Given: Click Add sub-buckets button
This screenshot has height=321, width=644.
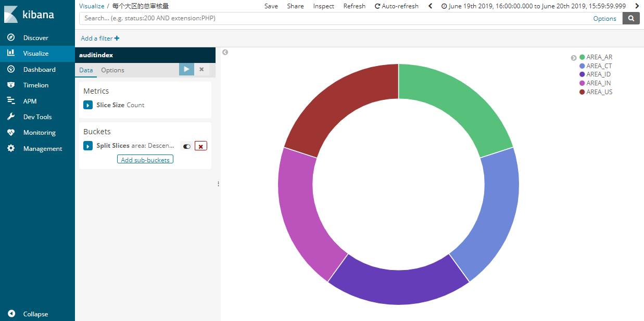Looking at the screenshot, I should tap(145, 160).
